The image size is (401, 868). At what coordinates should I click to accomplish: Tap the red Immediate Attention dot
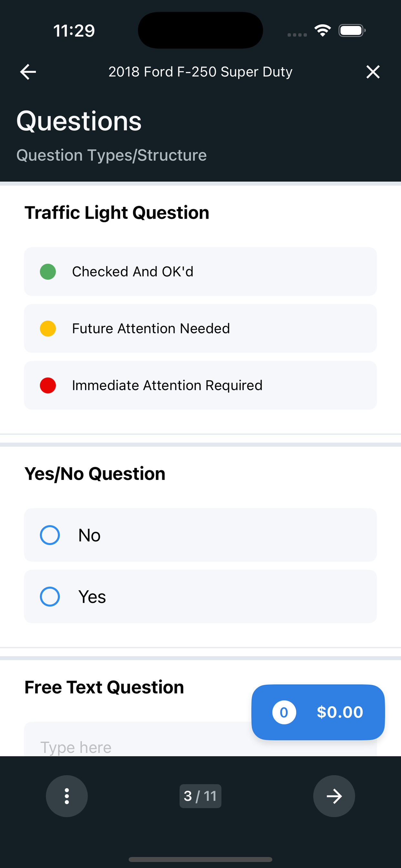click(x=48, y=386)
